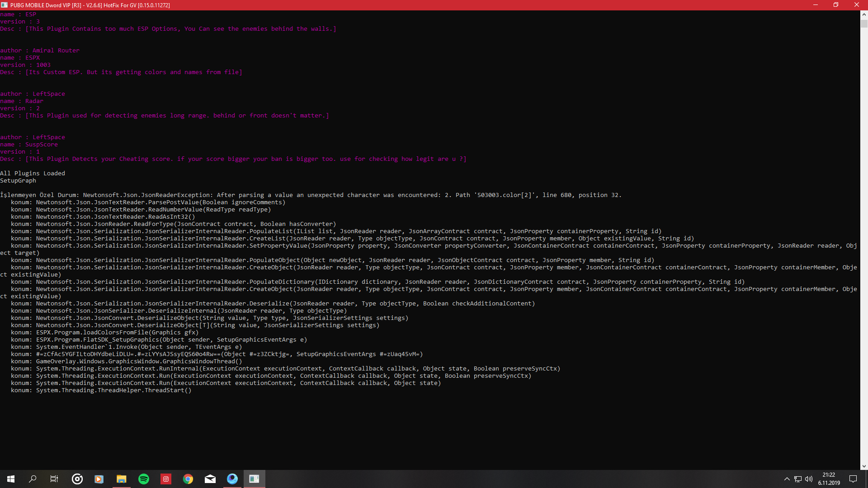
Task: Click the 'CreateList' stack trace line
Action: coord(353,239)
